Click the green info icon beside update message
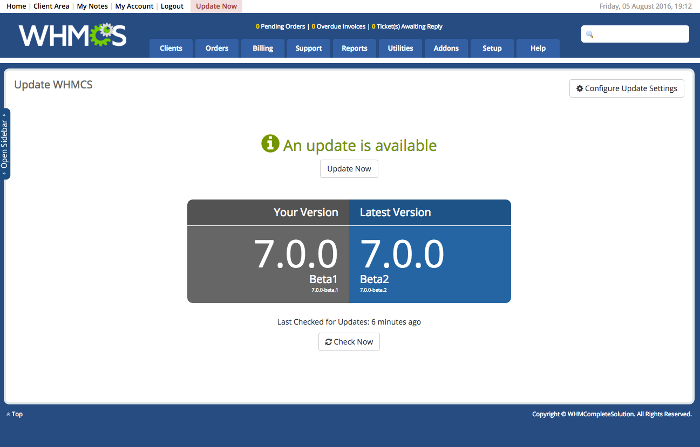 point(270,144)
